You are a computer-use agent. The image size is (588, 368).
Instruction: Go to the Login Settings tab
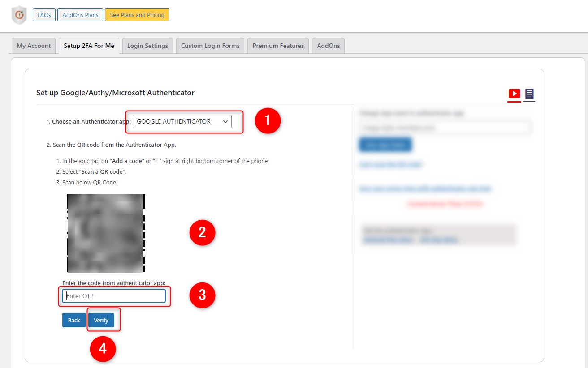pyautogui.click(x=147, y=46)
